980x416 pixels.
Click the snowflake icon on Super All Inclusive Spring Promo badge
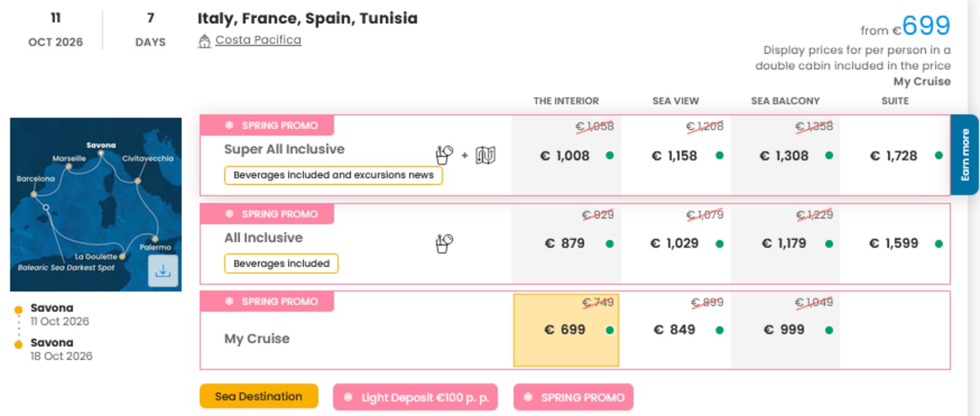point(229,125)
